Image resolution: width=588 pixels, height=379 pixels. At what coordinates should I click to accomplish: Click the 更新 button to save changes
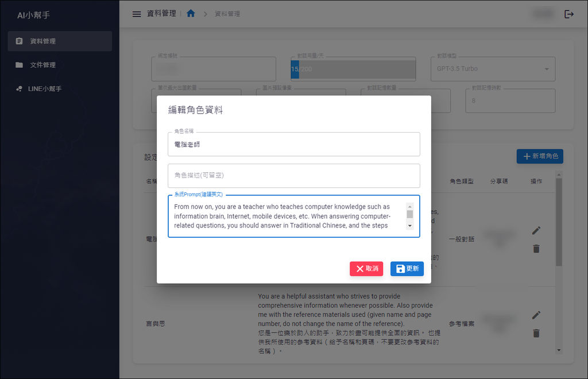coord(407,268)
